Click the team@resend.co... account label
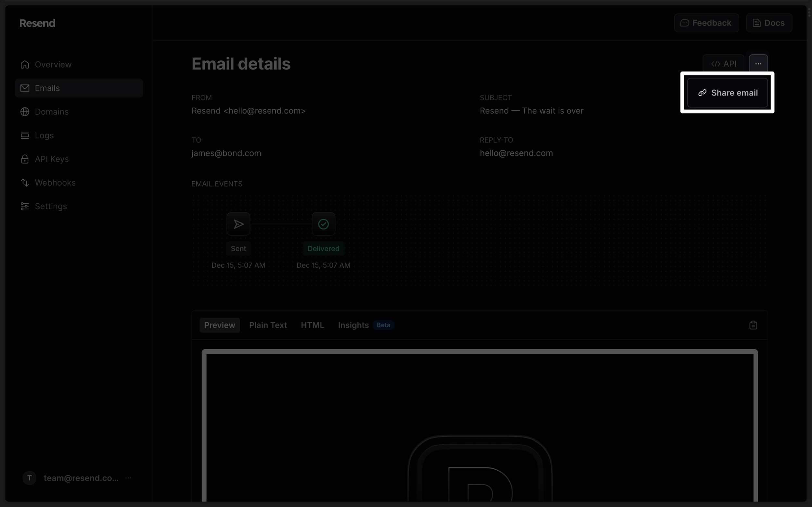This screenshot has width=812, height=507. [x=81, y=478]
